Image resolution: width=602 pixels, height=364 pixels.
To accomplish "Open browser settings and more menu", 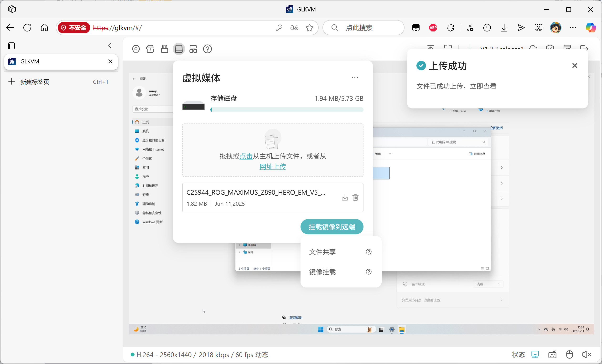I will (x=573, y=28).
